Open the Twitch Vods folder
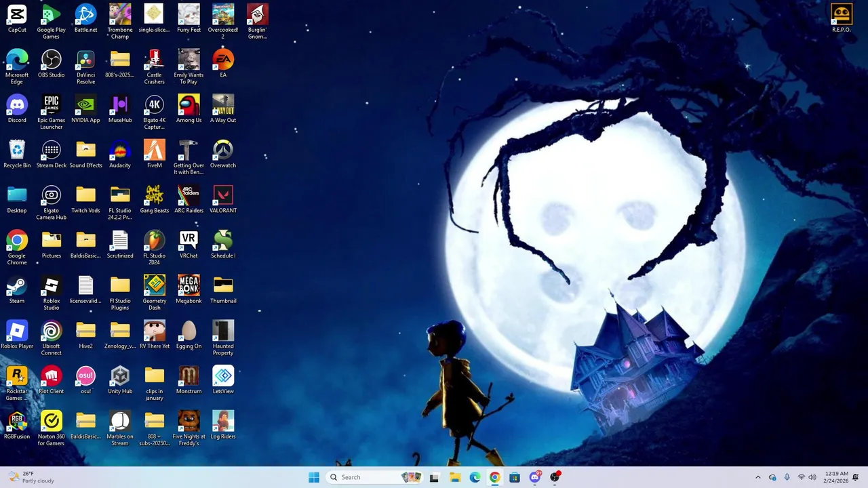The width and height of the screenshot is (868, 488). (85, 200)
